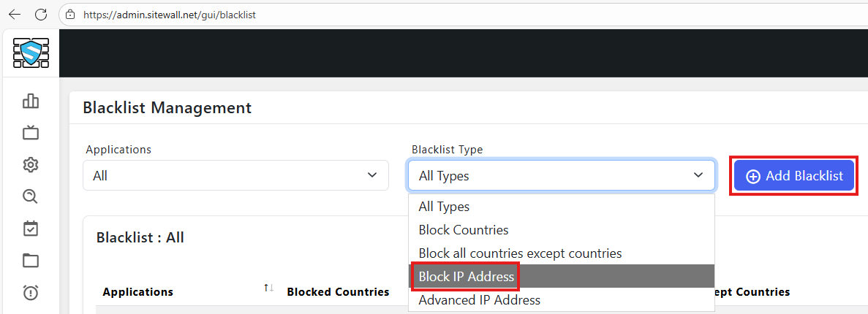This screenshot has height=314, width=868.
Task: Choose Block all countries except countries
Action: [x=520, y=253]
